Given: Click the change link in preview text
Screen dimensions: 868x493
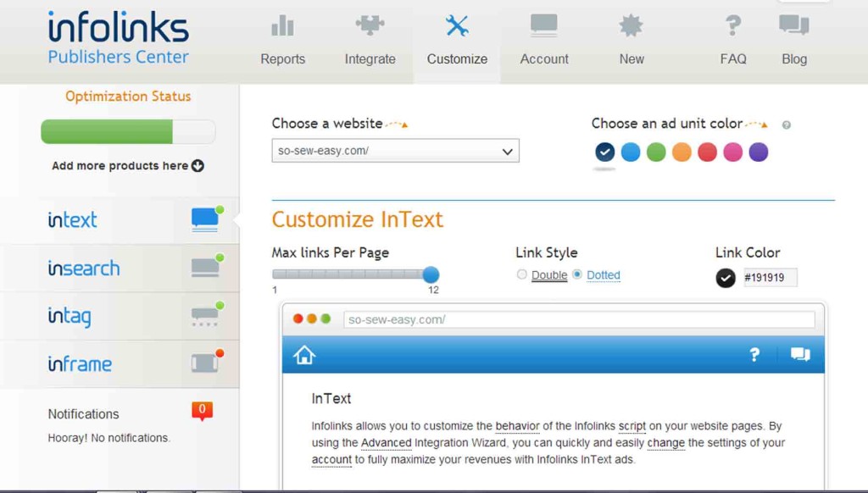Looking at the screenshot, I should pos(666,443).
